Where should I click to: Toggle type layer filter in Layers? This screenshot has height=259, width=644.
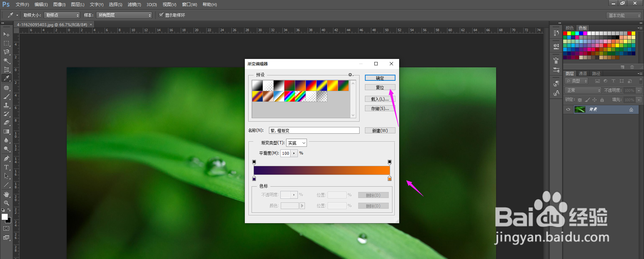[613, 81]
